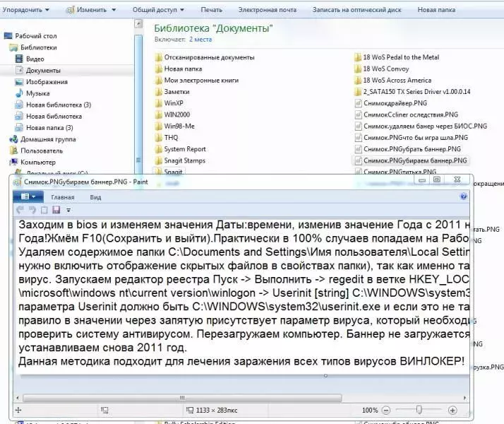504x424 pixels.
Task: Click left arrow of Paint horizontal scrollbar
Action: 18,398
